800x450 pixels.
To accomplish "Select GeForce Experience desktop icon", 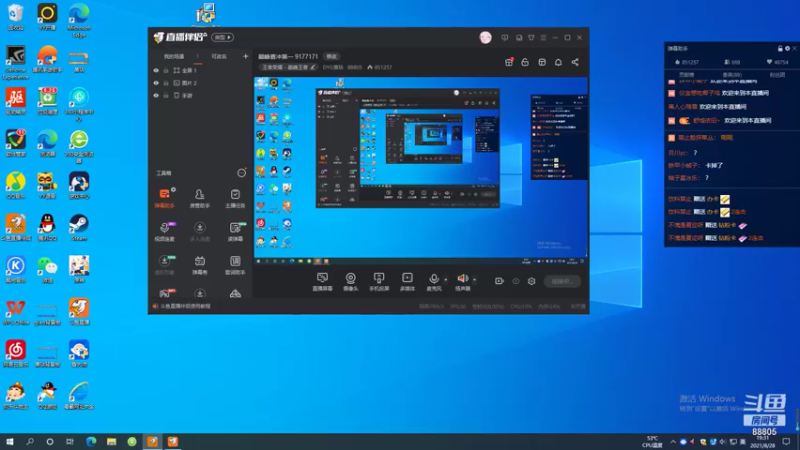I will [x=15, y=62].
